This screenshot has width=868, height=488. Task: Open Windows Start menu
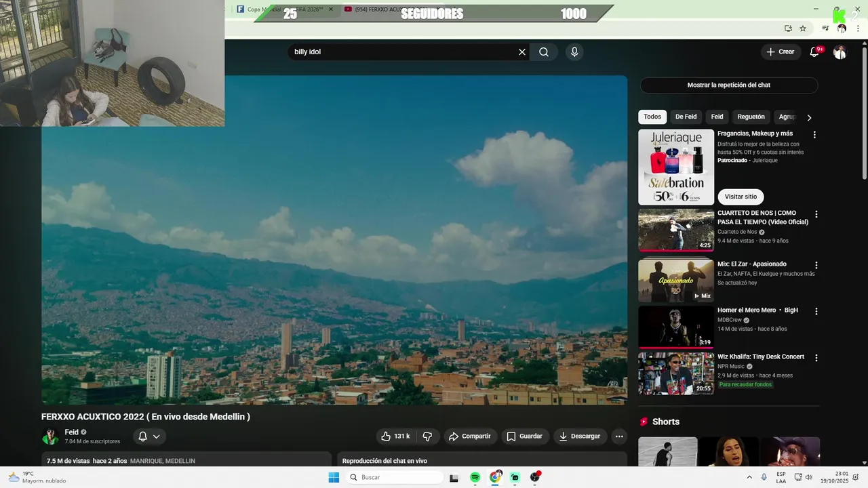coord(334,477)
